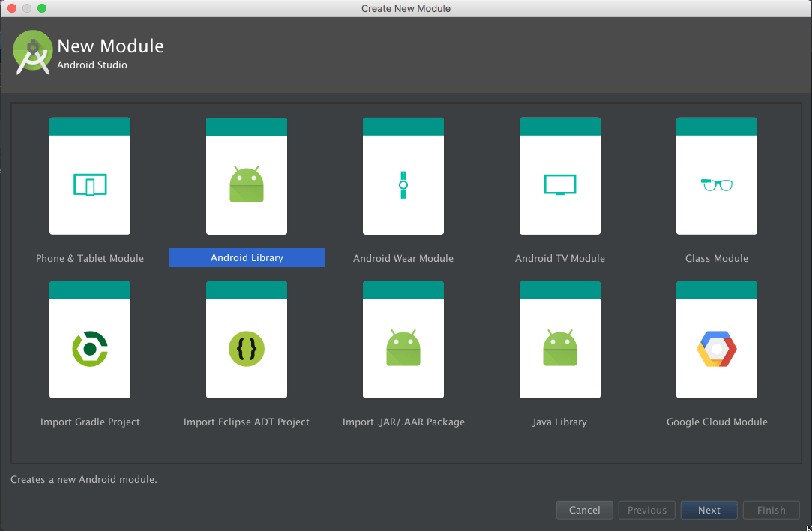Image resolution: width=812 pixels, height=531 pixels.
Task: Click the Finish button
Action: [771, 510]
